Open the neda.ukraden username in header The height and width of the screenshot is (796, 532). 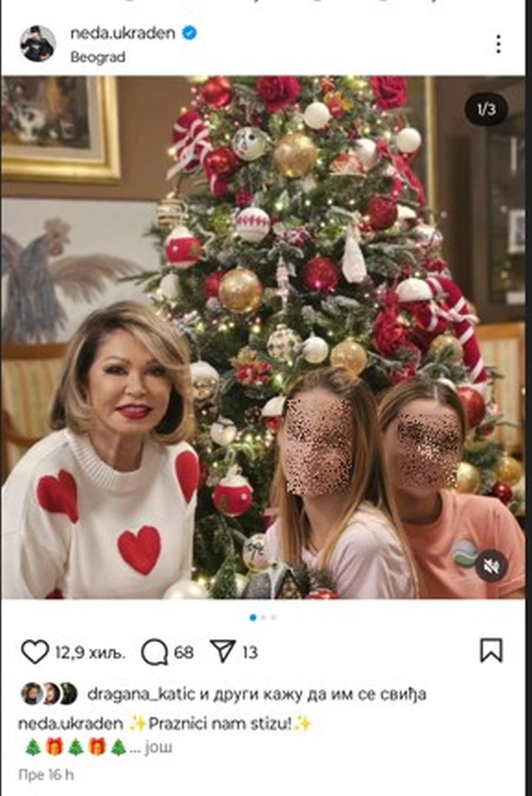point(123,33)
